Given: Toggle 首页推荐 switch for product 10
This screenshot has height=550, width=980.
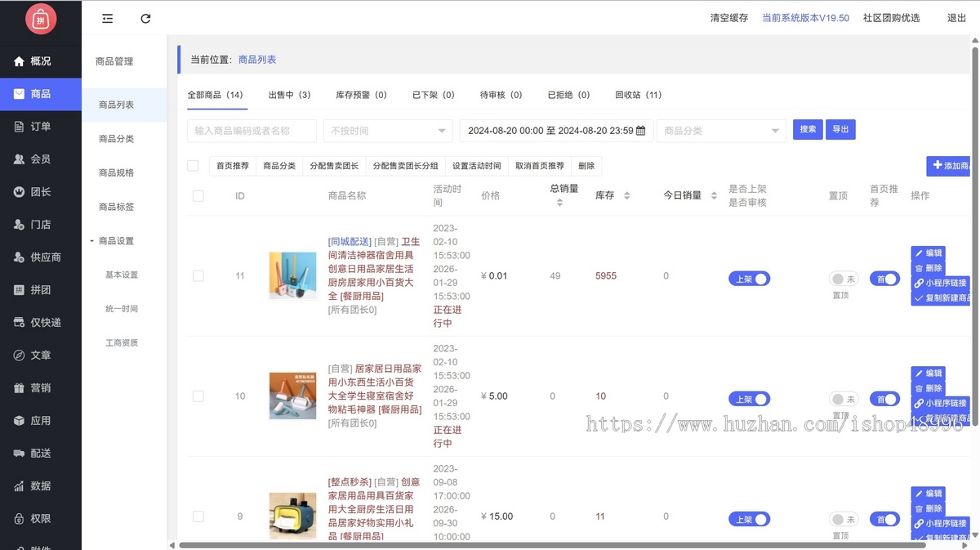Looking at the screenshot, I should (884, 399).
